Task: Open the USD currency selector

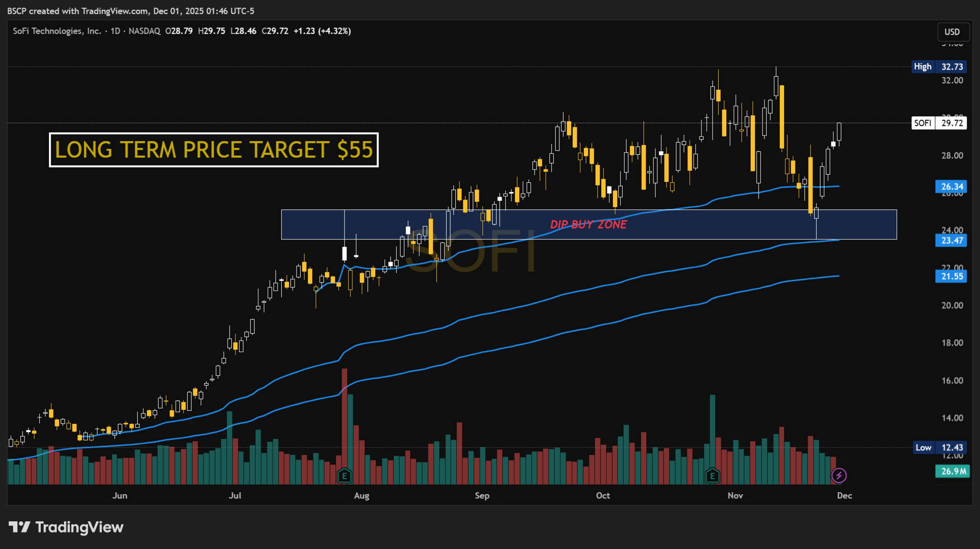Action: [x=952, y=32]
